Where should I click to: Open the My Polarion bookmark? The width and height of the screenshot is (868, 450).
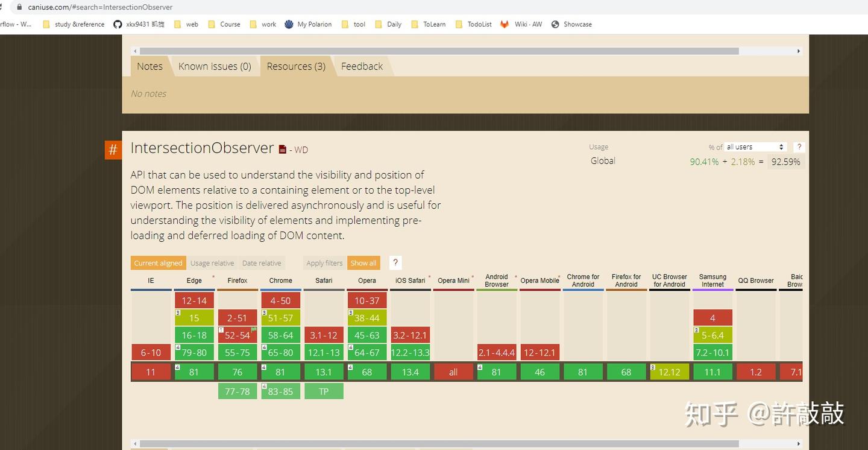click(307, 24)
